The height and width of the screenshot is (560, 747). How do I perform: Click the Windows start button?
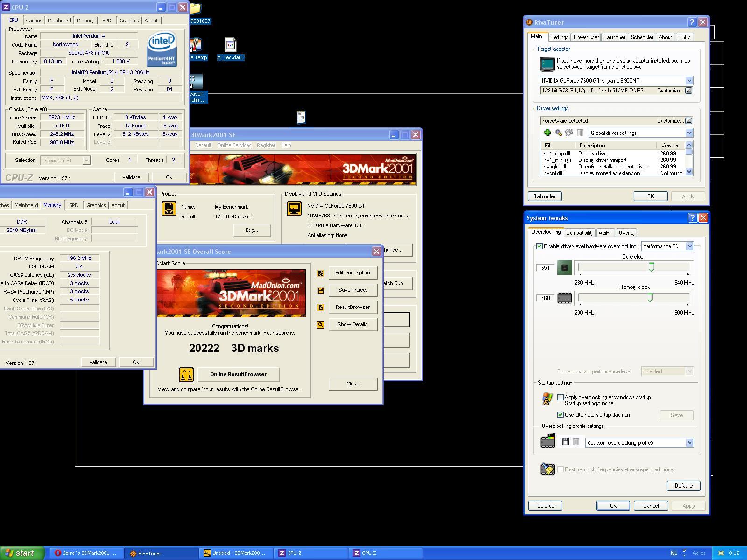point(22,553)
